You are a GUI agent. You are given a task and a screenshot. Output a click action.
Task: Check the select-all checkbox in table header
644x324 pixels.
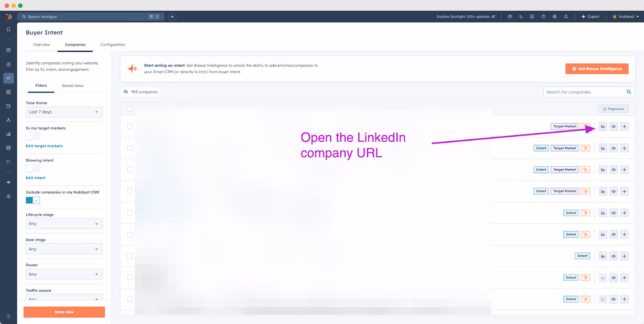(x=130, y=109)
